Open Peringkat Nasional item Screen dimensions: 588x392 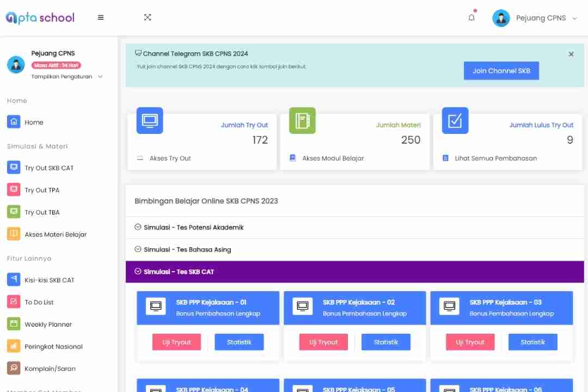[x=53, y=347]
